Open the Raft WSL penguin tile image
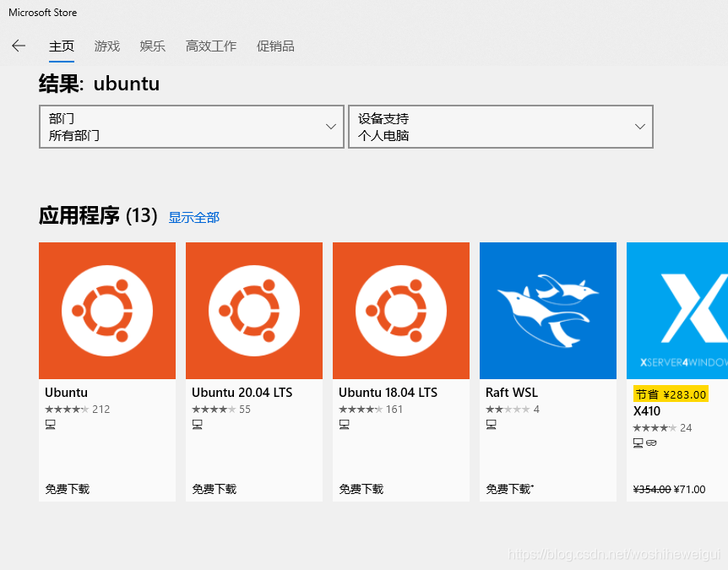The height and width of the screenshot is (570, 728). click(x=548, y=311)
